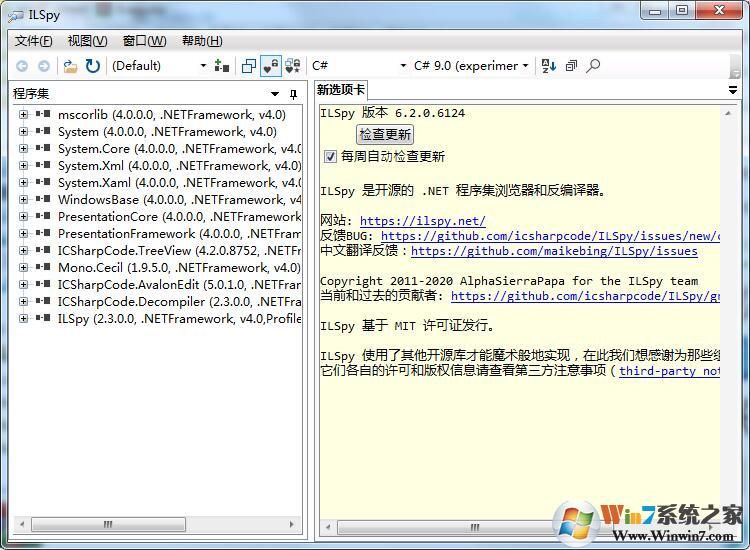Click the 程序集 panel auto-hide pin

(x=293, y=94)
